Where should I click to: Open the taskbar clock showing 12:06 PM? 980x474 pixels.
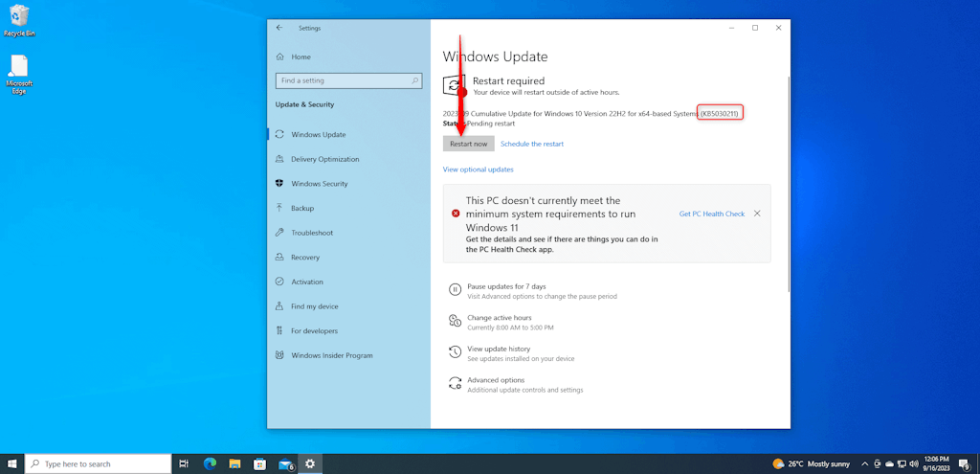tap(936, 464)
